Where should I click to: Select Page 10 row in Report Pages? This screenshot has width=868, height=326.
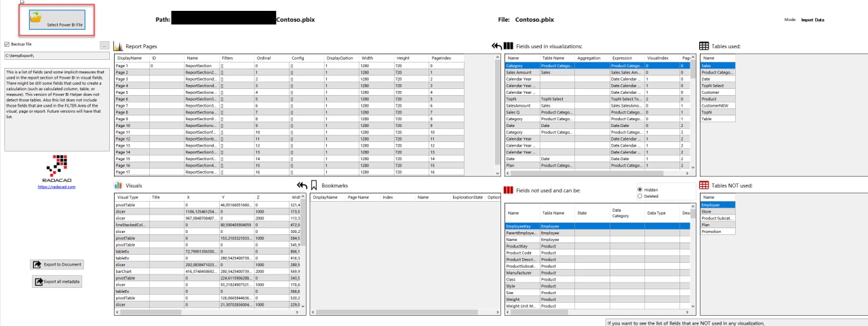coord(289,126)
